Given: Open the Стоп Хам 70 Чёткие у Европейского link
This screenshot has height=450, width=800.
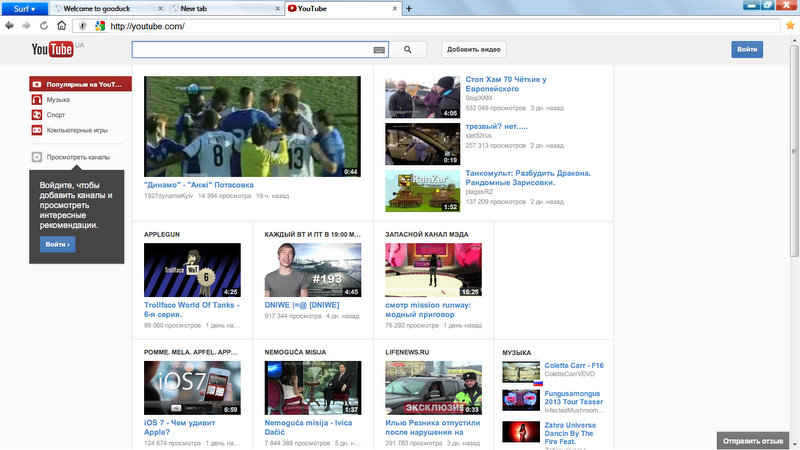Looking at the screenshot, I should pos(506,84).
